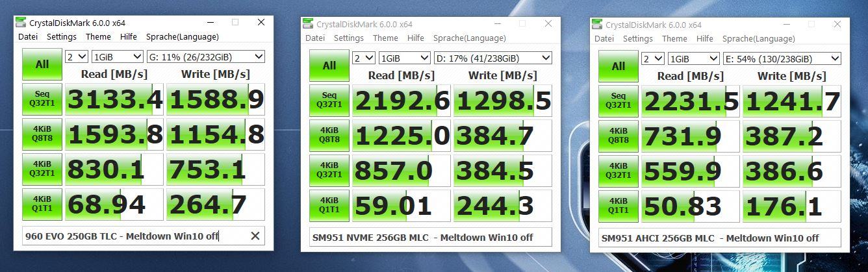Select Seq write value 1241.7 in E: window
This screenshot has height=272, width=868.
[x=792, y=101]
